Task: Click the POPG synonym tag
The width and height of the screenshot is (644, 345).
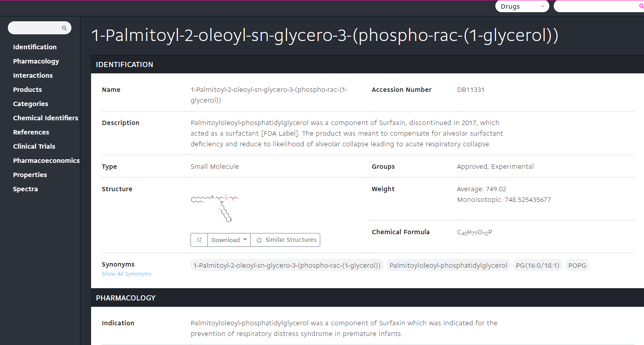Action: 577,265
